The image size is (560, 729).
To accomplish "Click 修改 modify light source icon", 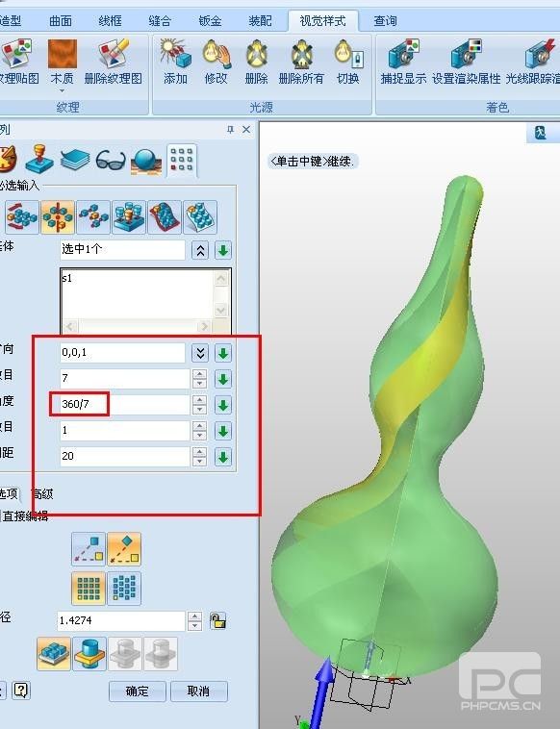I will pyautogui.click(x=216, y=63).
